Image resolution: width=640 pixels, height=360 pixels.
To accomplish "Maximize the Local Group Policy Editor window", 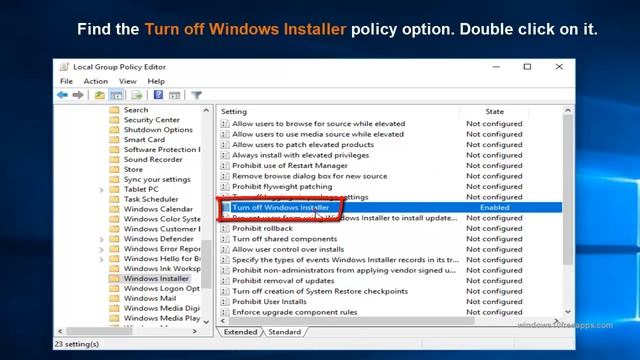I will point(527,67).
